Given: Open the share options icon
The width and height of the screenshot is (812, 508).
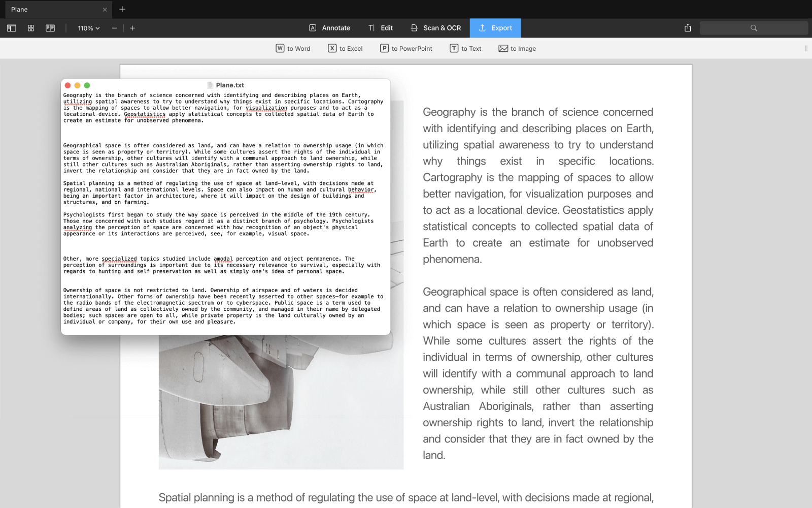Looking at the screenshot, I should pyautogui.click(x=688, y=28).
